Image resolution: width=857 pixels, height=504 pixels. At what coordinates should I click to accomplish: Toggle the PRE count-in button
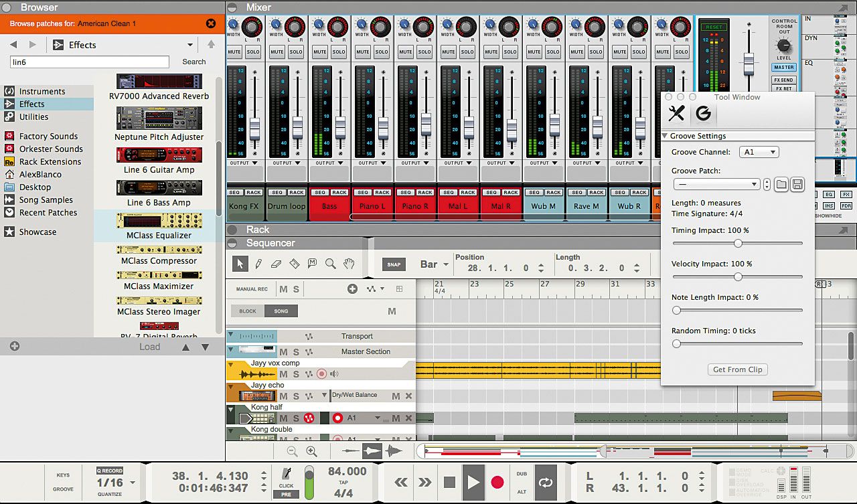[286, 495]
